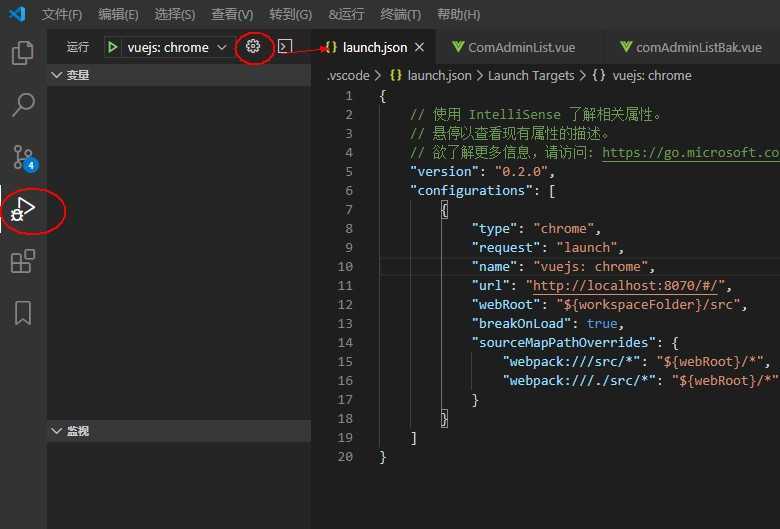
Task: Switch to launch.json tab
Action: 374,47
